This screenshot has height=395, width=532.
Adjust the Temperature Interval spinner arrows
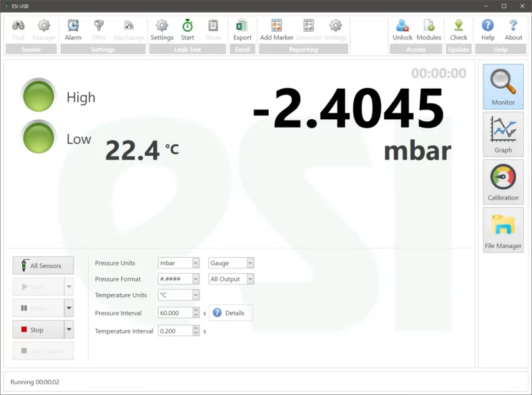196,331
